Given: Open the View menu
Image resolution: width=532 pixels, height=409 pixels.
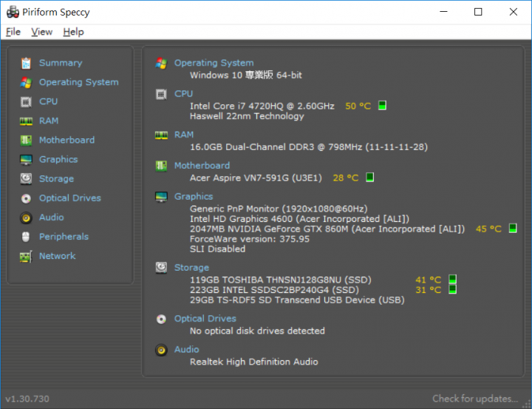Looking at the screenshot, I should (x=41, y=32).
